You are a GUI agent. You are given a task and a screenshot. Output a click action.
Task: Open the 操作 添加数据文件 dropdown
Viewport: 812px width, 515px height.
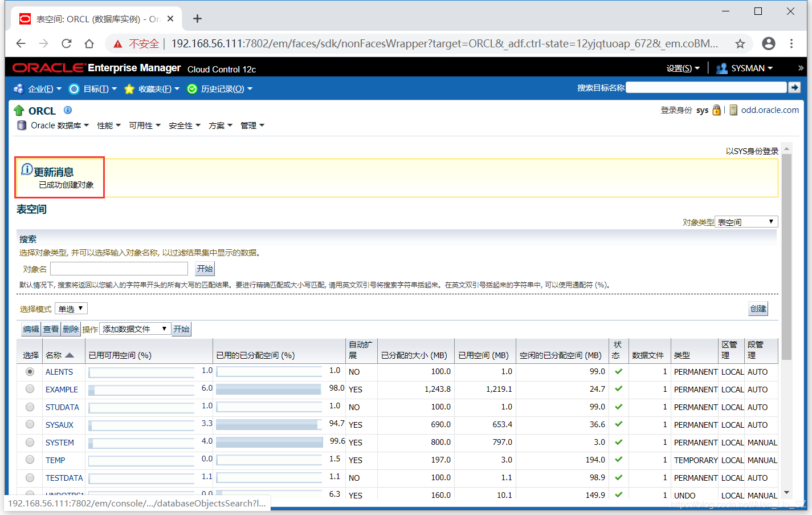click(x=135, y=329)
